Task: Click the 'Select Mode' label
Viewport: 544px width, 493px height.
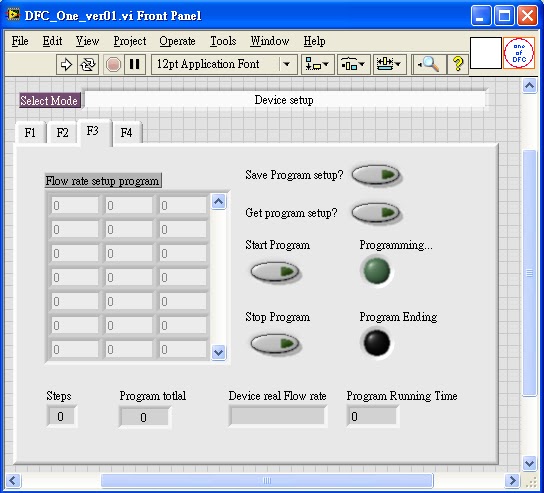Action: (49, 100)
